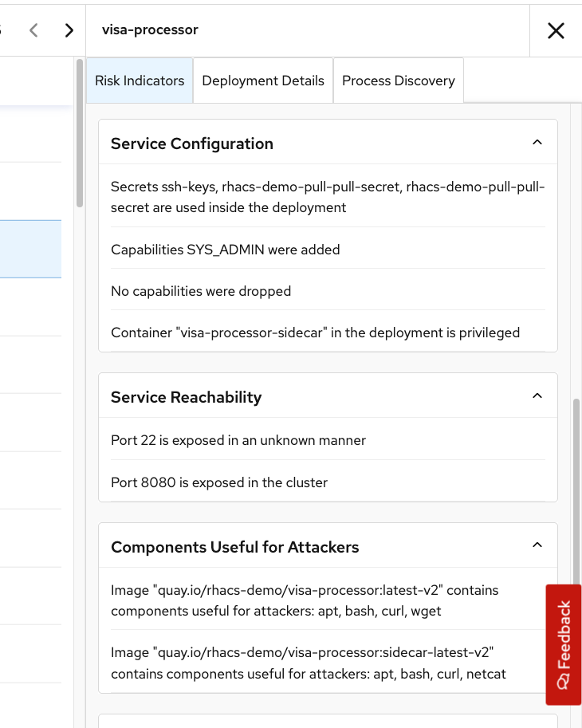This screenshot has height=728, width=582.
Task: Open the Feedback button
Action: [564, 644]
